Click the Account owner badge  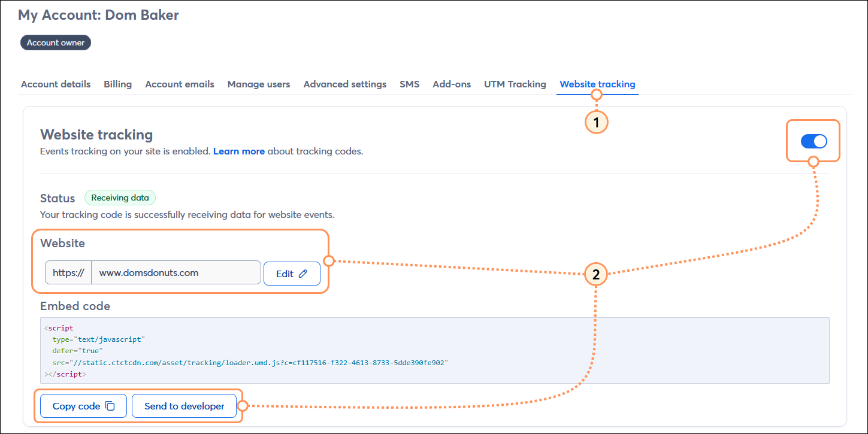(x=55, y=42)
